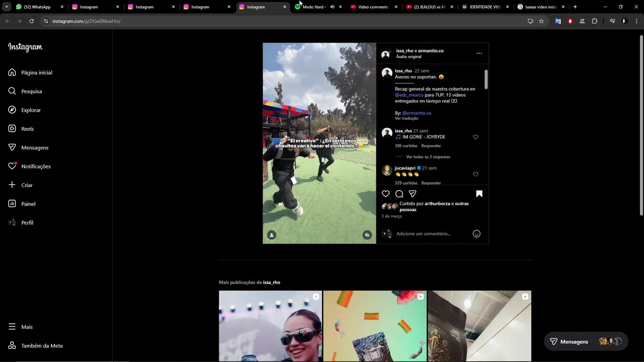
Task: Reply to the IM GONE comment
Action: 431,146
